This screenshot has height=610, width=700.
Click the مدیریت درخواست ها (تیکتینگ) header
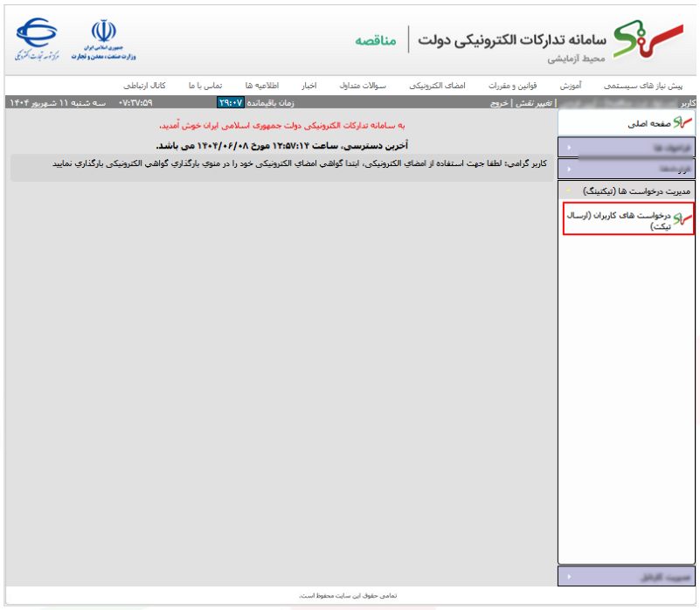tap(627, 191)
